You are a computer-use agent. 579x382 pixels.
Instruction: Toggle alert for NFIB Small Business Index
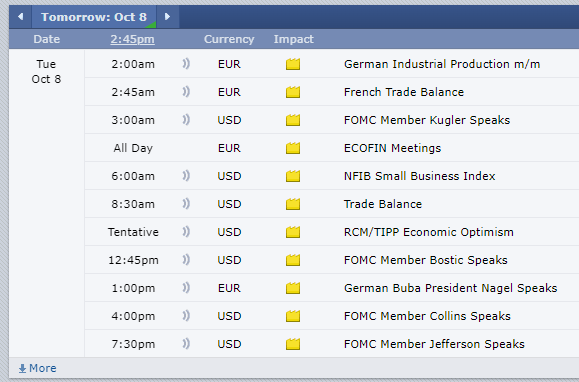pos(186,176)
